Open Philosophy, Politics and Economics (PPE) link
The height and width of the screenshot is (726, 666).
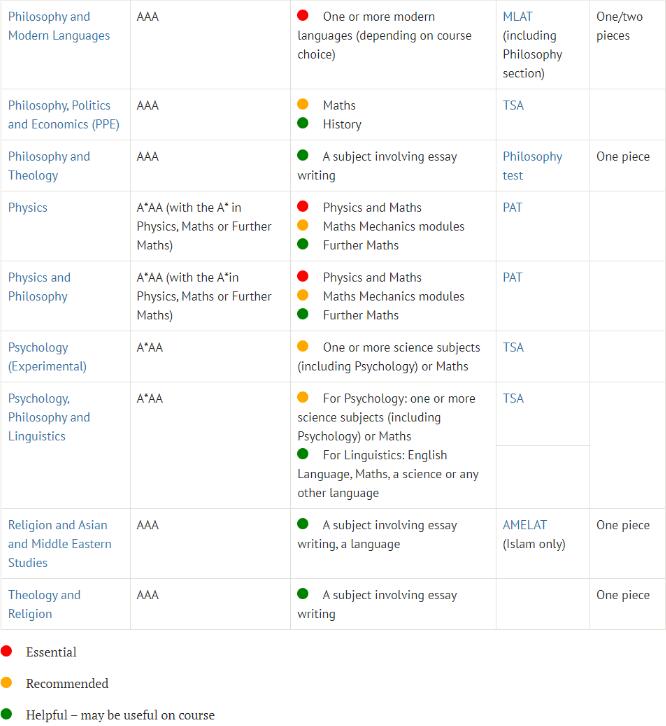point(59,115)
